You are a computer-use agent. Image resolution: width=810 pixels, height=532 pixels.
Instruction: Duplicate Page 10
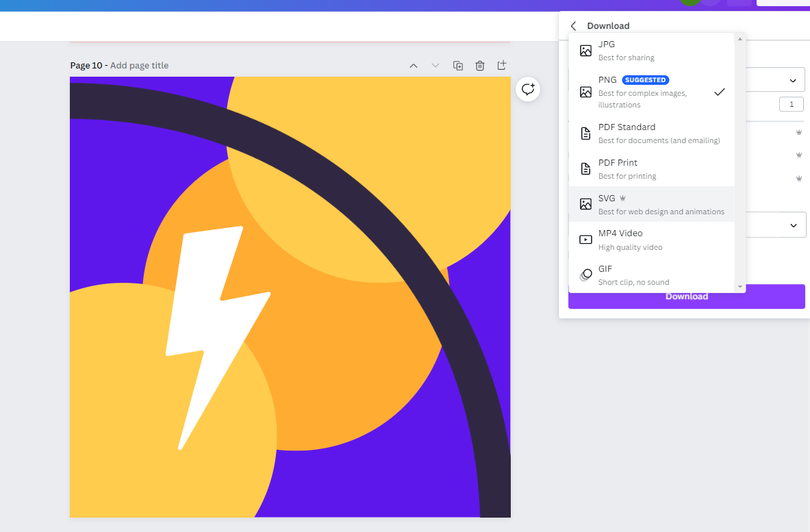[457, 66]
